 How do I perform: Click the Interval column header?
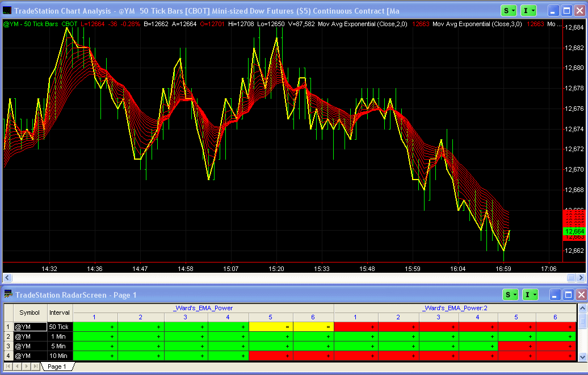coord(59,312)
